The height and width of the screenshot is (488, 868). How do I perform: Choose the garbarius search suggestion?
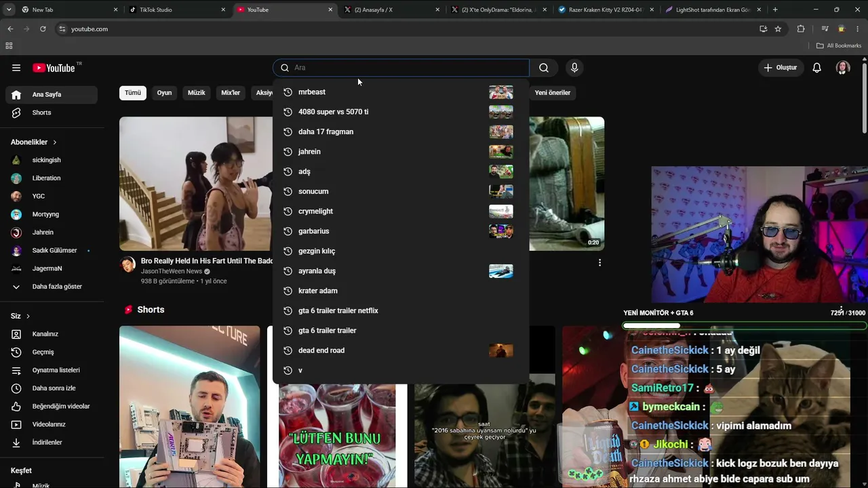tap(401, 231)
